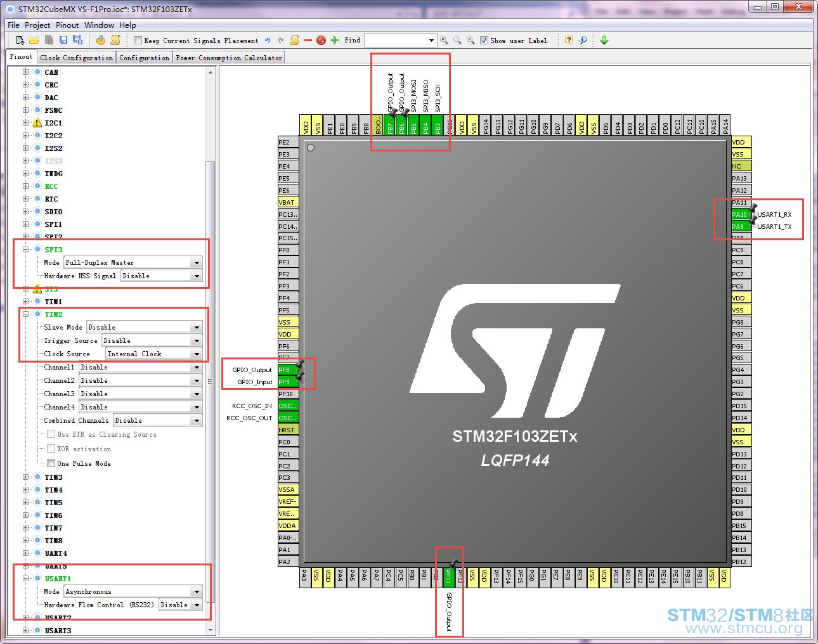The image size is (818, 644).
Task: Open the SPI3 Mode dropdown
Action: [x=133, y=262]
